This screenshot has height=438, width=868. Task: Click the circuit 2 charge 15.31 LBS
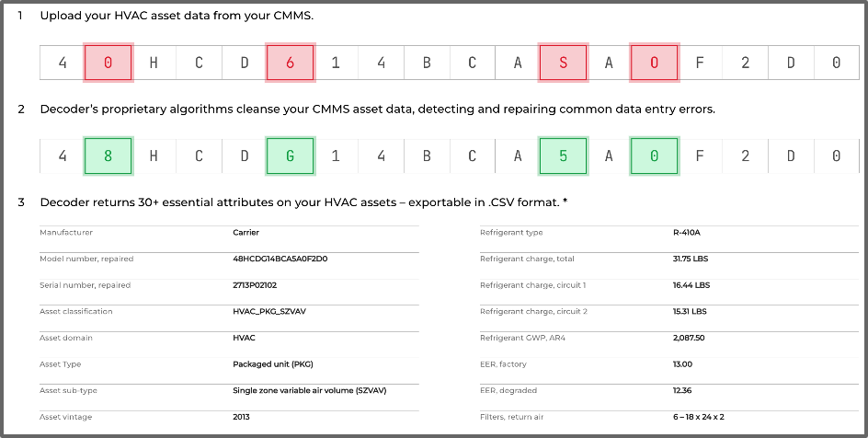691,311
